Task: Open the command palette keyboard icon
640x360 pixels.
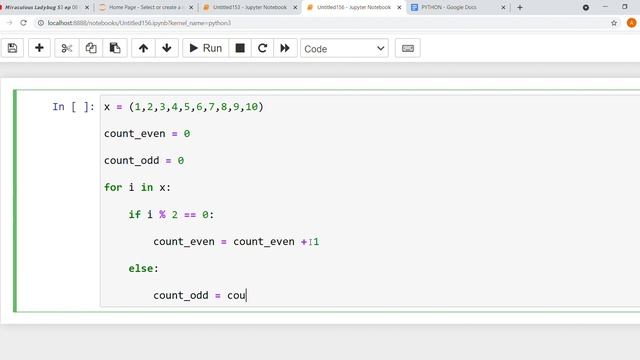Action: click(x=408, y=48)
